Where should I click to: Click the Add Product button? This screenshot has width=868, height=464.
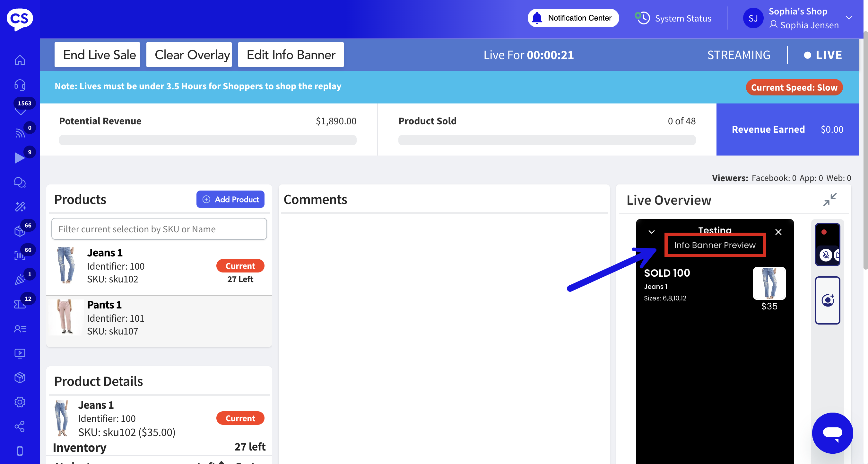[x=230, y=199]
